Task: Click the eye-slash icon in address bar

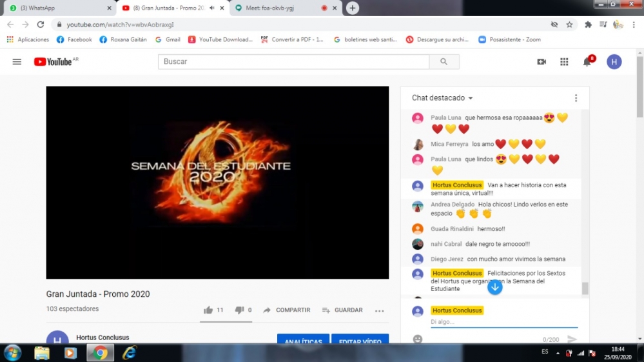Action: click(x=554, y=25)
